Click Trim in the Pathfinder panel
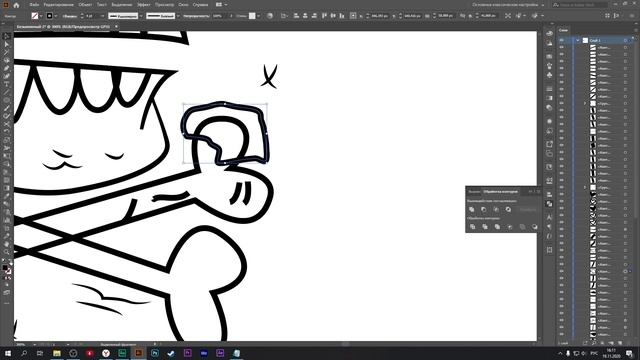Viewport: 640px width, 360px height. (x=485, y=227)
